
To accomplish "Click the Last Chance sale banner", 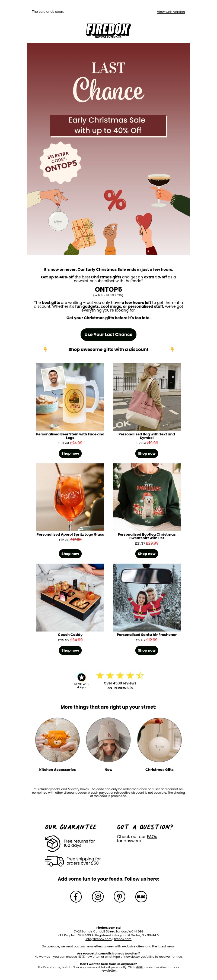I will (108, 149).
